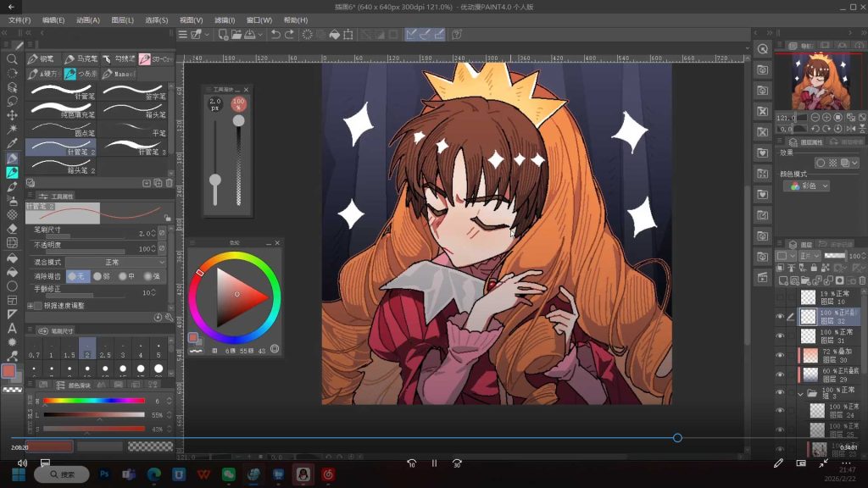Open the blend mode dropdown showing 正常
This screenshot has height=488, width=868.
pyautogui.click(x=115, y=263)
